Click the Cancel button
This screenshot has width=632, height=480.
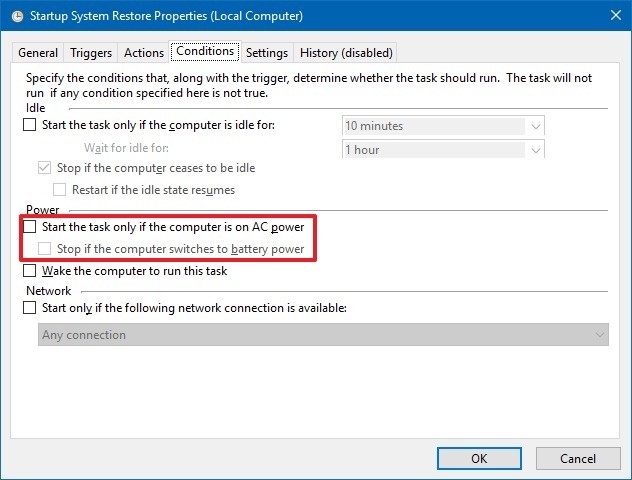578,459
